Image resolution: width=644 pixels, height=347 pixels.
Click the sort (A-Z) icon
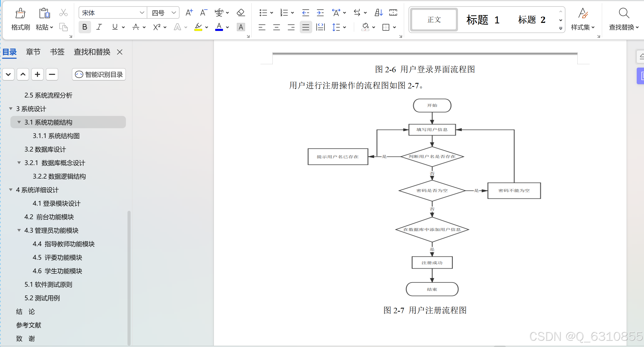pos(379,12)
